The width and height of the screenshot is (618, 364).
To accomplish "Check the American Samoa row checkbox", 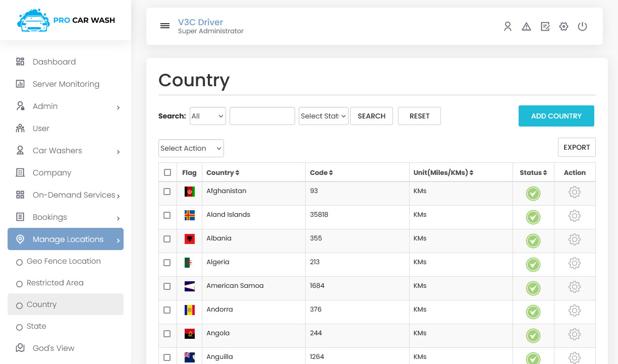I will point(167,286).
